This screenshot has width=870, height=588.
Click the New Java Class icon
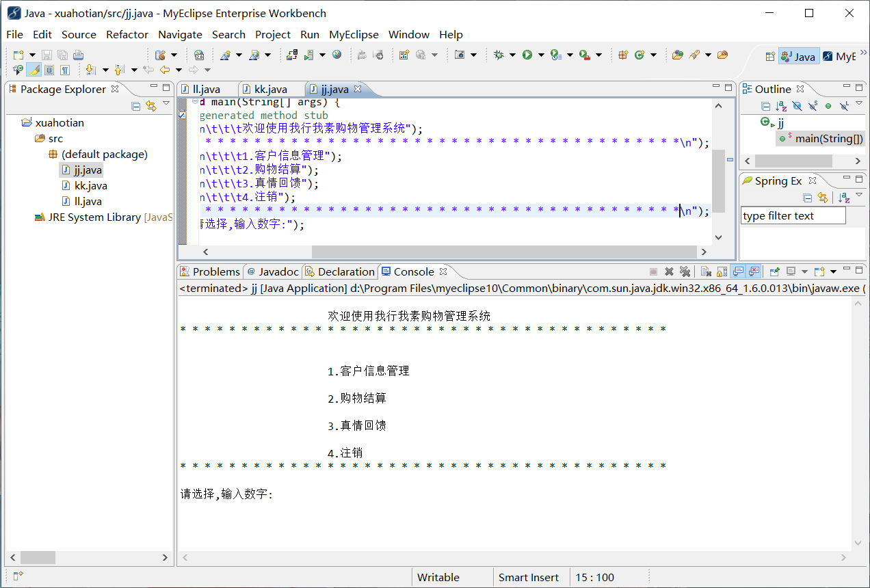[640, 55]
